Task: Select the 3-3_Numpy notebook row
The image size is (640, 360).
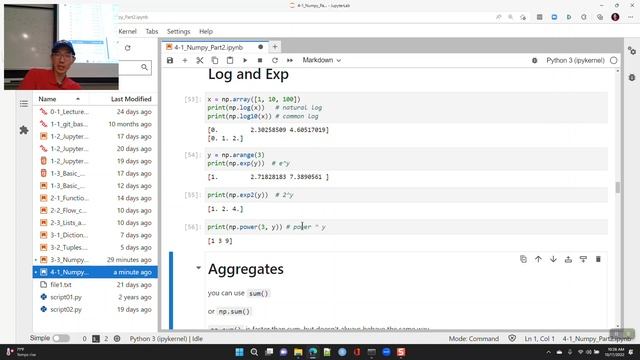Action: click(x=95, y=260)
